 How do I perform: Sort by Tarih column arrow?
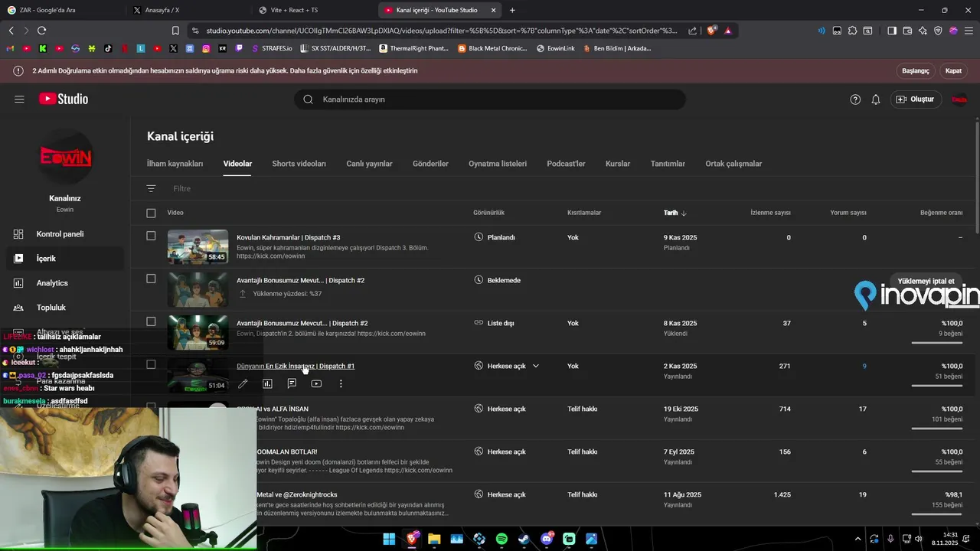(684, 213)
